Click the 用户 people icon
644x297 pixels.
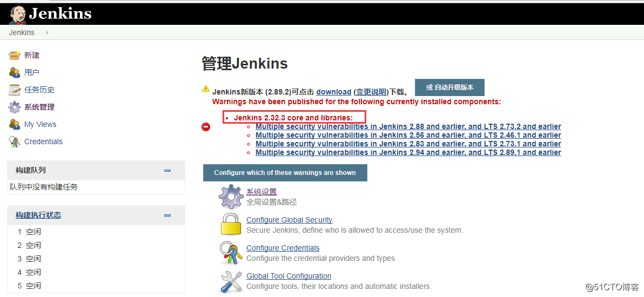click(x=15, y=72)
